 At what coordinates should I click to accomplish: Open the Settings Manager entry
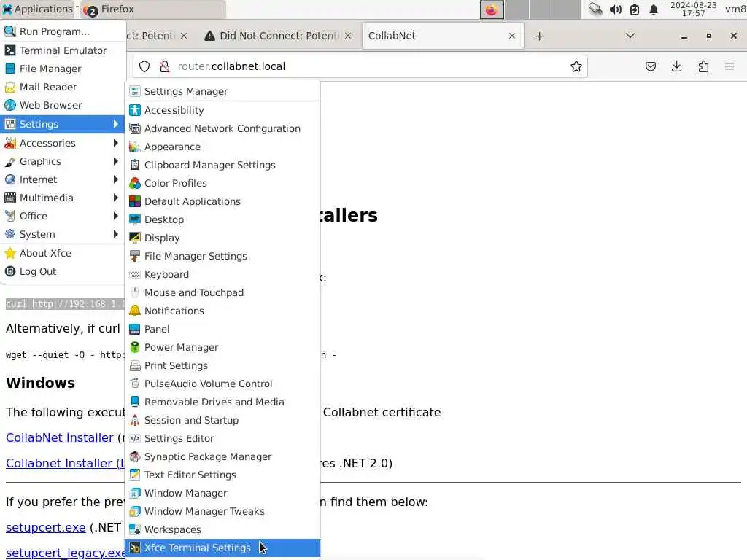coord(222,91)
